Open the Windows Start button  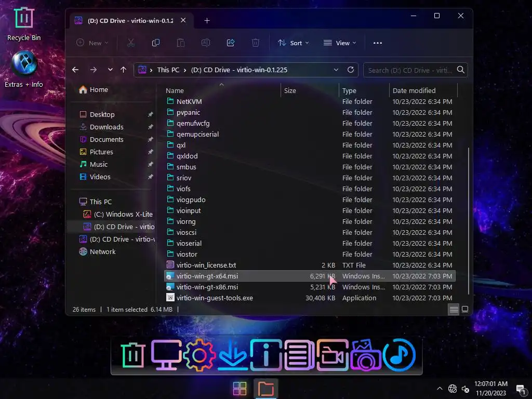click(x=240, y=389)
